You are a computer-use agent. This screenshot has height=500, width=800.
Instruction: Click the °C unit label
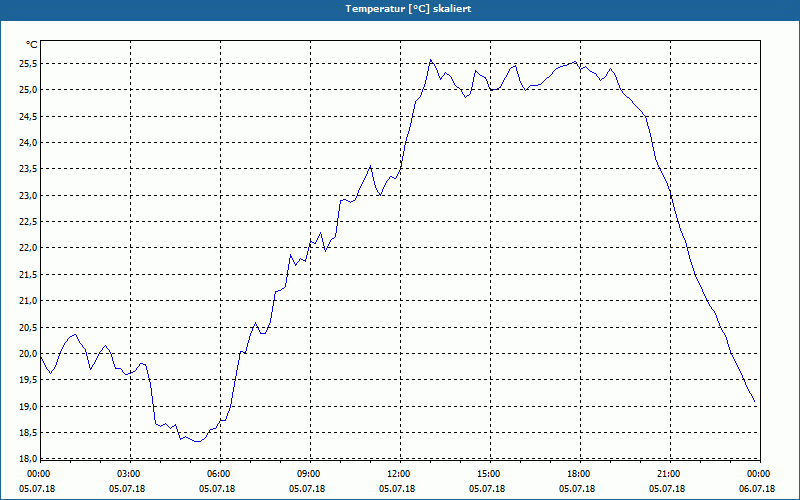click(31, 45)
